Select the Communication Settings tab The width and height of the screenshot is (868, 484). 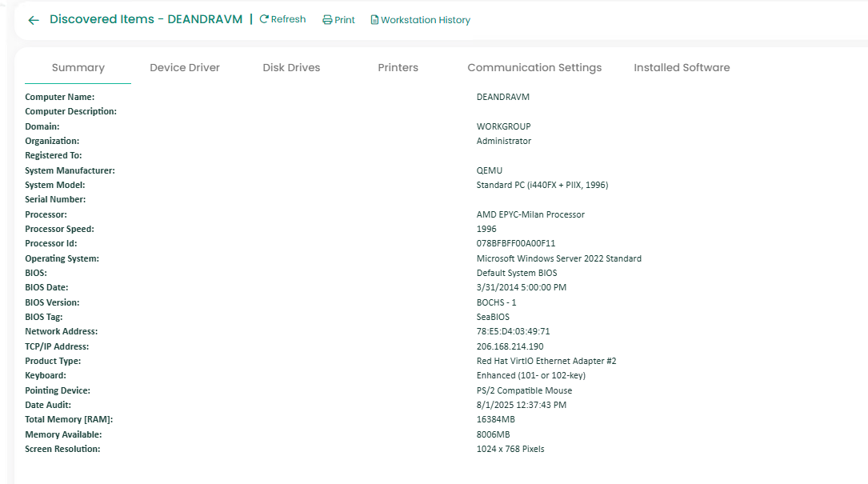(534, 68)
